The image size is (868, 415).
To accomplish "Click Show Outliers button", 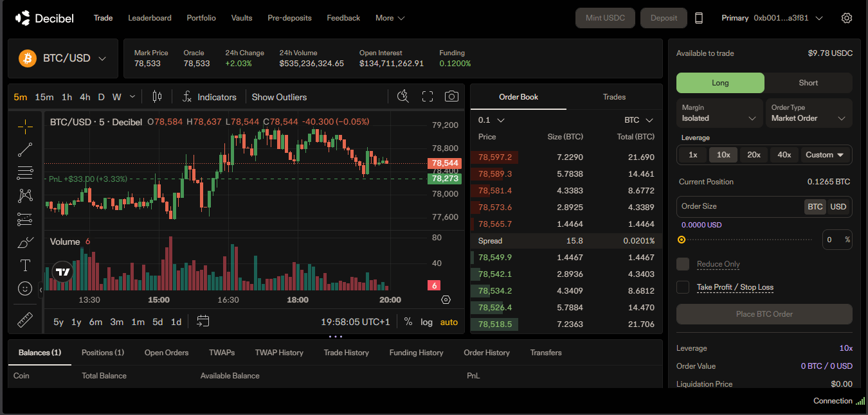I will coord(279,97).
